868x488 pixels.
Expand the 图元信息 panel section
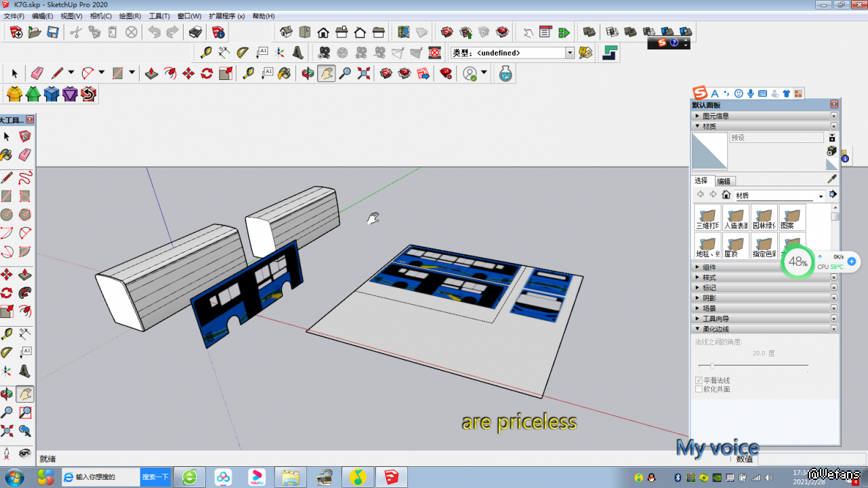(x=716, y=116)
